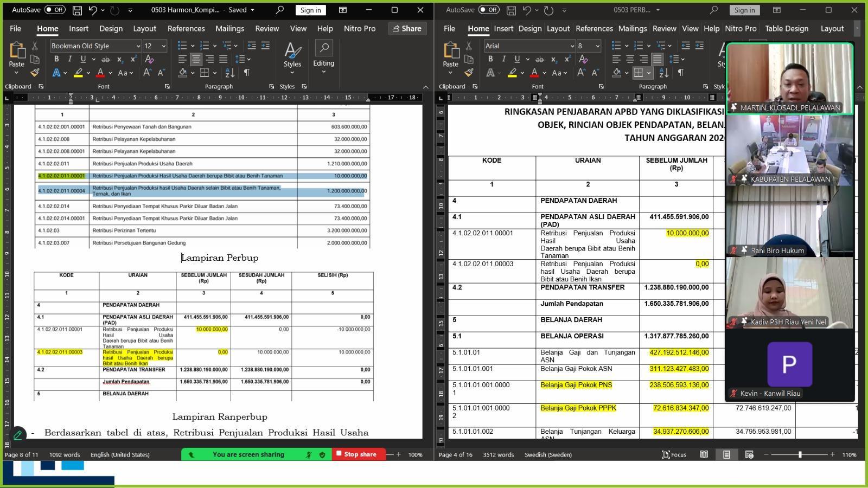Toggle AutoSave switch in left Word window

pyautogui.click(x=55, y=10)
